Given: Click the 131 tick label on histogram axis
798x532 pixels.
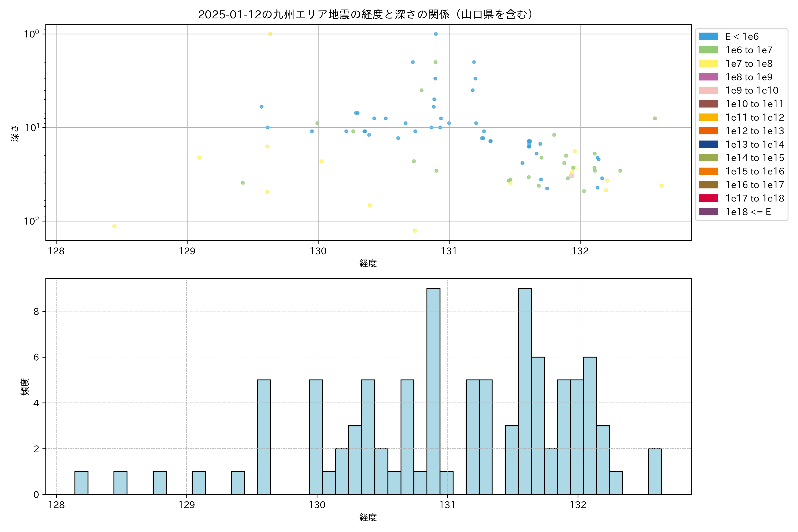Looking at the screenshot, I should tap(447, 505).
